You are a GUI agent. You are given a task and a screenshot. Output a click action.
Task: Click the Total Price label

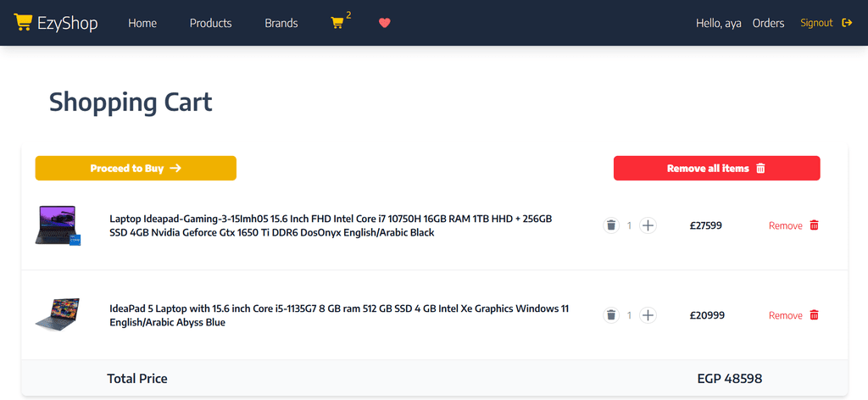137,379
